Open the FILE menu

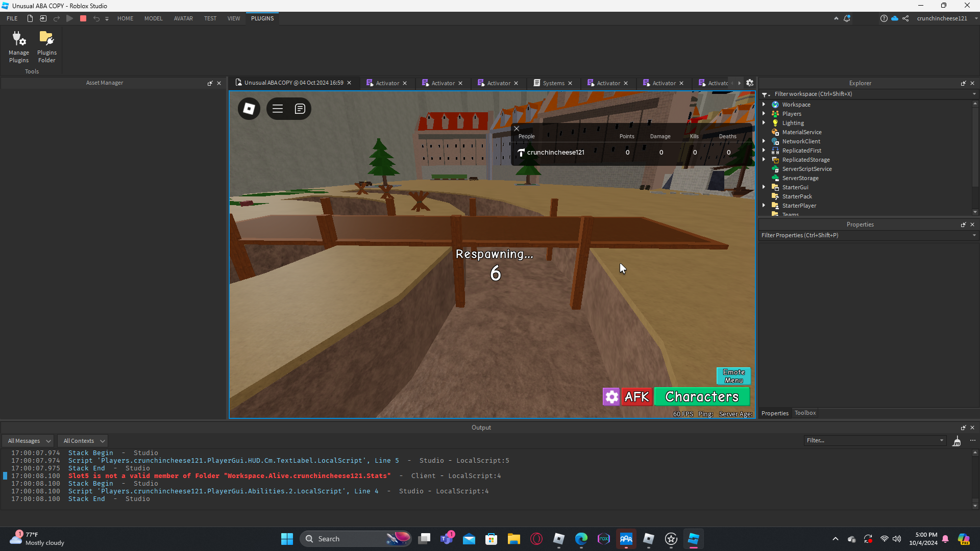(12, 18)
